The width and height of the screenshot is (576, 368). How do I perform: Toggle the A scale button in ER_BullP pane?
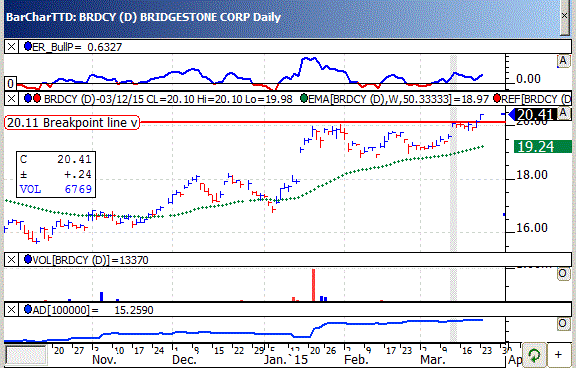click(x=563, y=61)
